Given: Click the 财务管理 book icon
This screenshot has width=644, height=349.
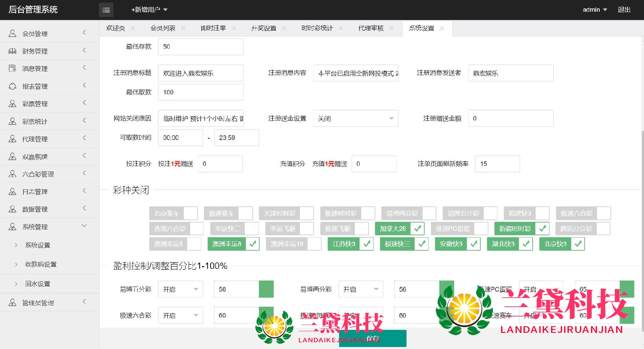Looking at the screenshot, I should pyautogui.click(x=12, y=51).
